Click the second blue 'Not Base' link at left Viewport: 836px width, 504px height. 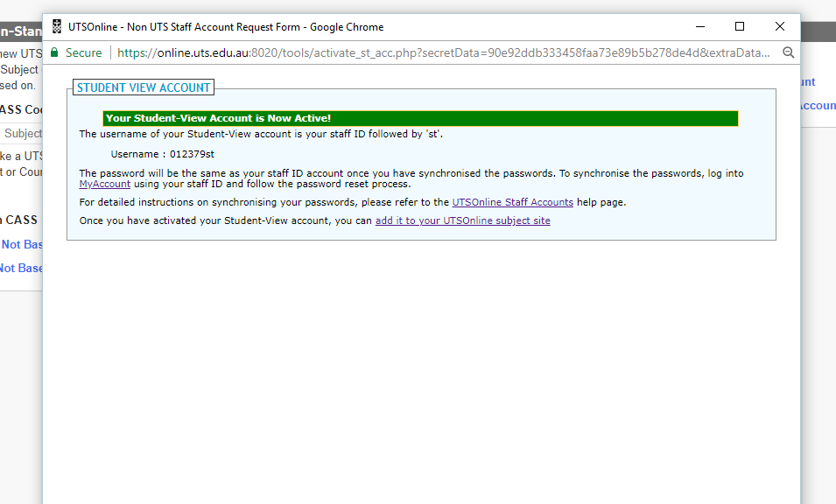point(21,268)
